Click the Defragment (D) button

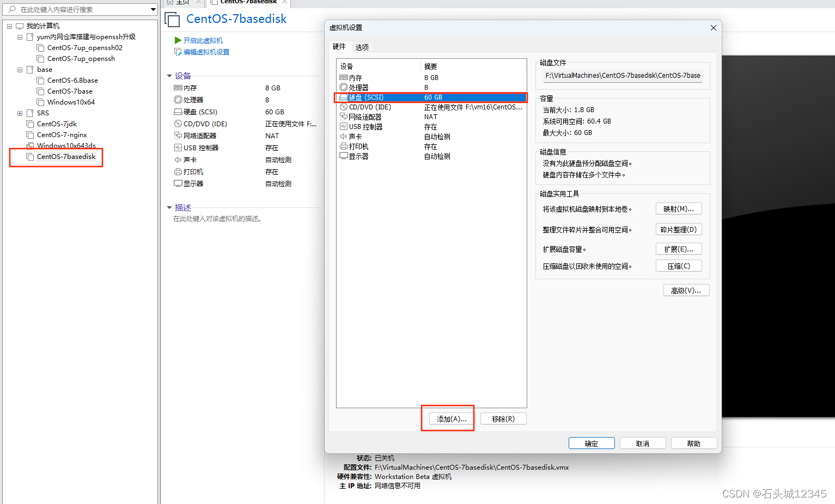[x=679, y=229]
